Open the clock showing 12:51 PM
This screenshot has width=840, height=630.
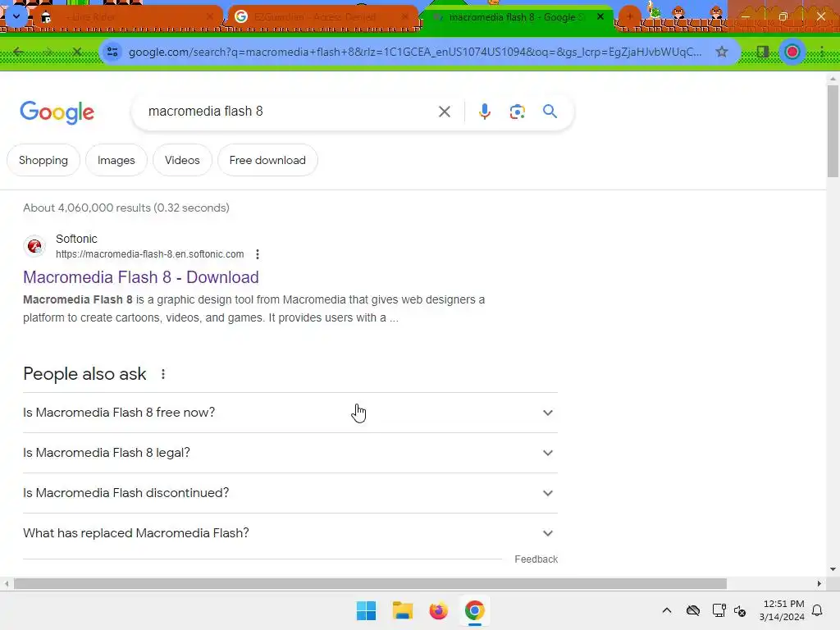[x=782, y=610]
